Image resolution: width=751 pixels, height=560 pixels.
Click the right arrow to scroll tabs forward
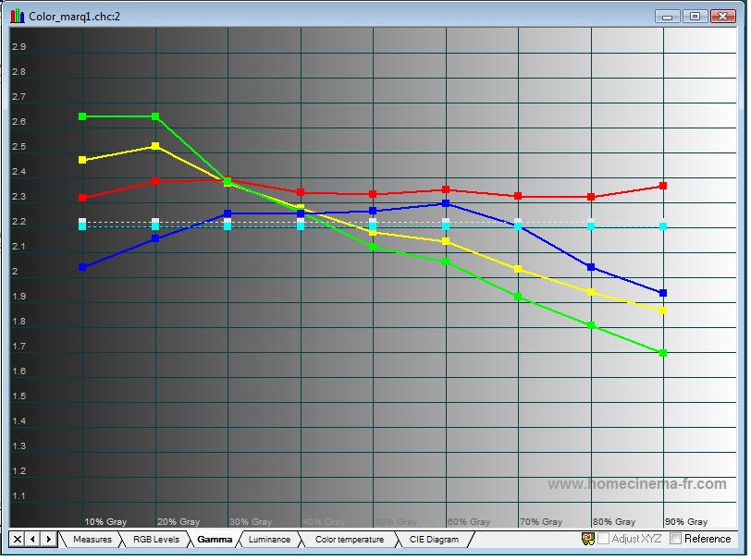click(48, 540)
